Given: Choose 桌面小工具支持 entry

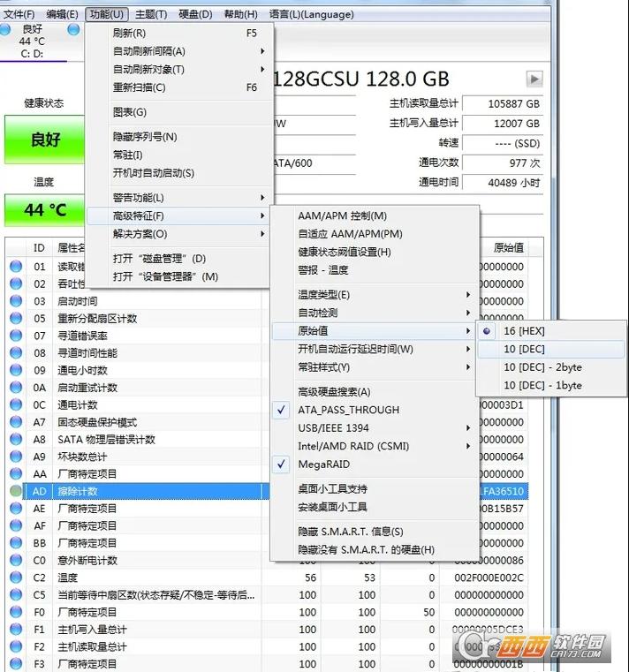Looking at the screenshot, I should coord(375,489).
